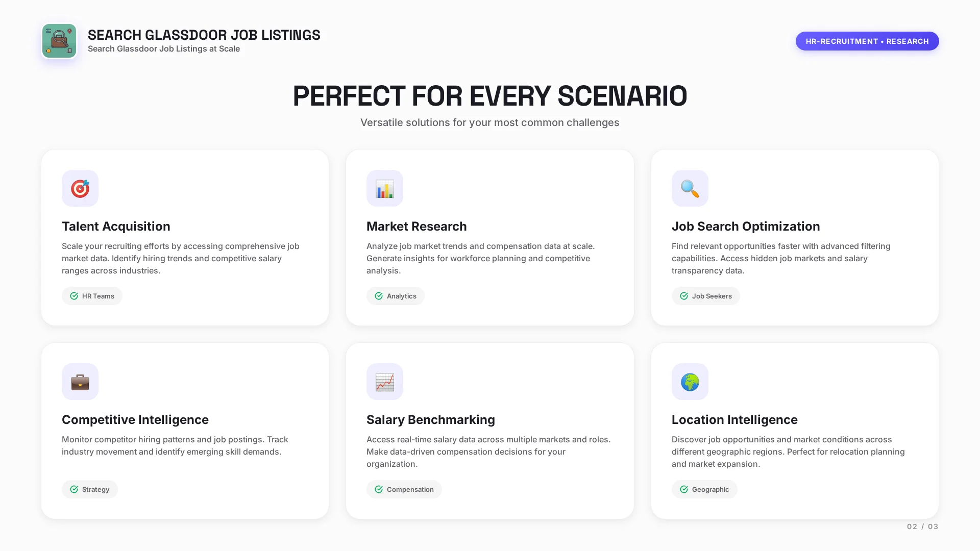The width and height of the screenshot is (980, 551).
Task: Click the Strategy tag
Action: [x=90, y=489]
